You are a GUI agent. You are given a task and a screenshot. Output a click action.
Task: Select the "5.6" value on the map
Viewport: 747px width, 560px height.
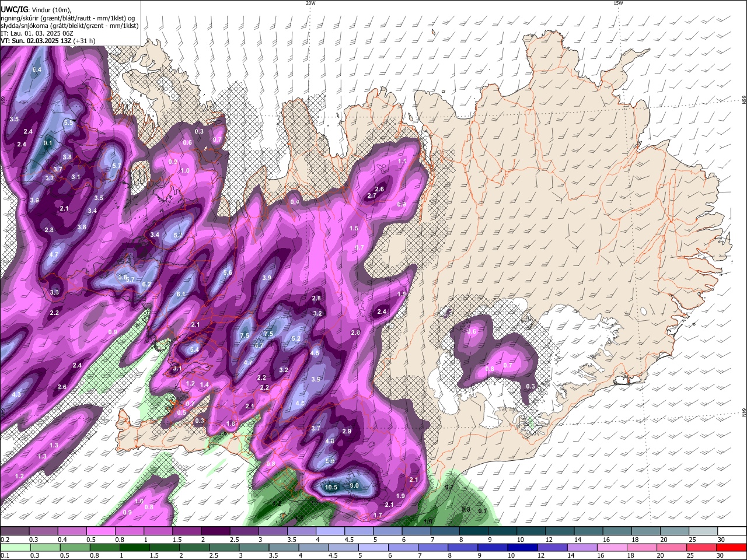(x=228, y=272)
